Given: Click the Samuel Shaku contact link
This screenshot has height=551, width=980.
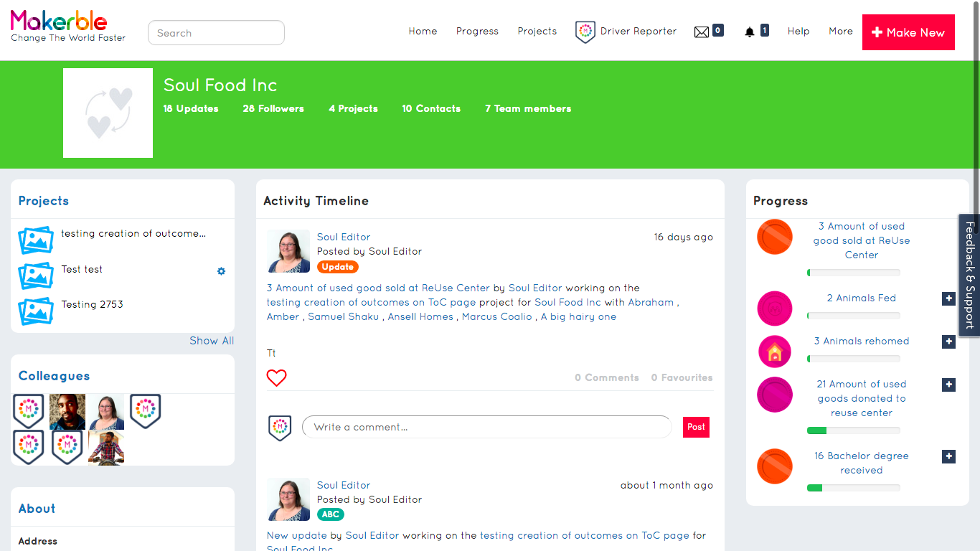Looking at the screenshot, I should [343, 316].
